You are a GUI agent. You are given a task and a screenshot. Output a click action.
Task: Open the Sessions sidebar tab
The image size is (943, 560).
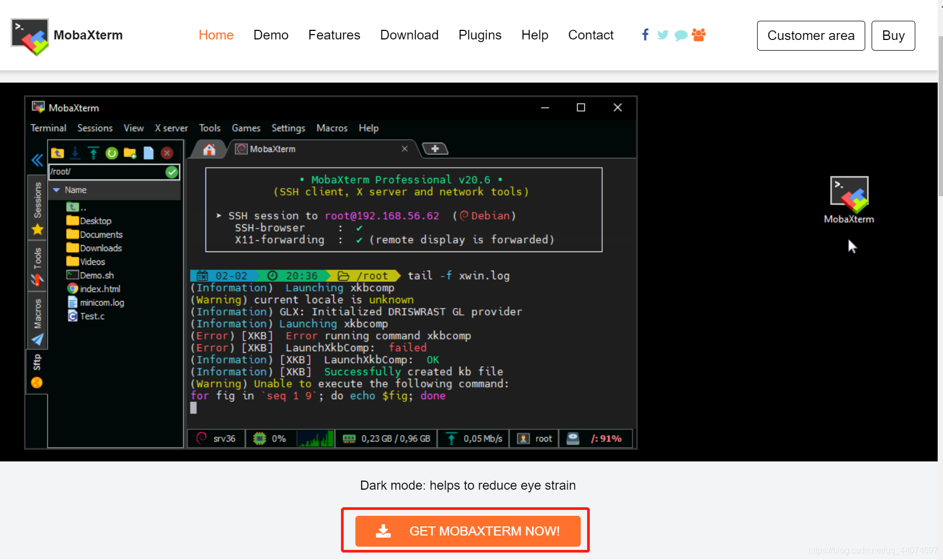37,208
